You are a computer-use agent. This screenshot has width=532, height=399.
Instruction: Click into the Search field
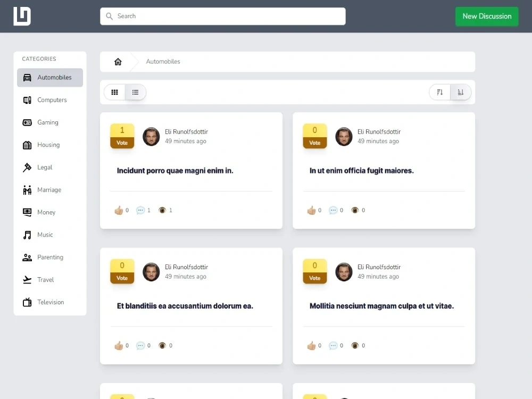(x=222, y=16)
